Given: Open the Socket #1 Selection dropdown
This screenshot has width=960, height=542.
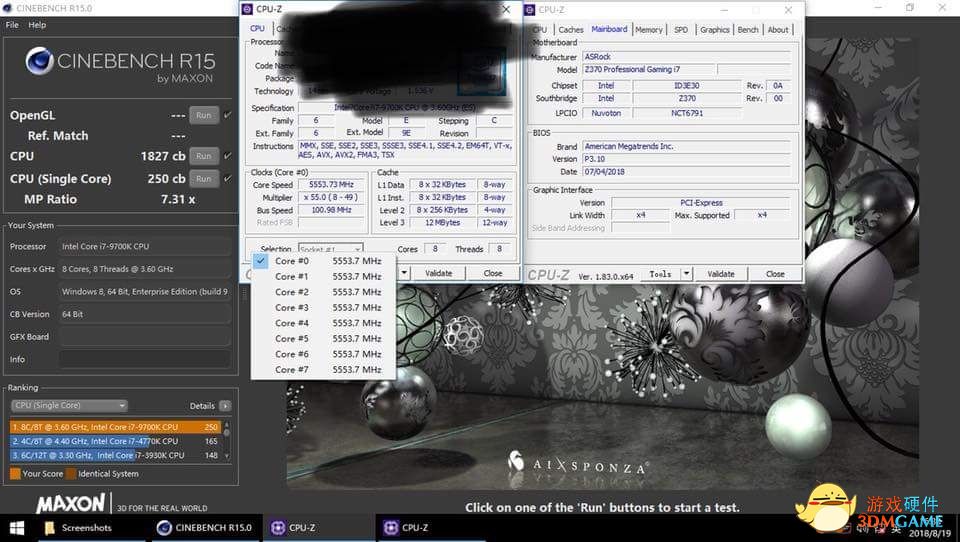Looking at the screenshot, I should pyautogui.click(x=331, y=249).
